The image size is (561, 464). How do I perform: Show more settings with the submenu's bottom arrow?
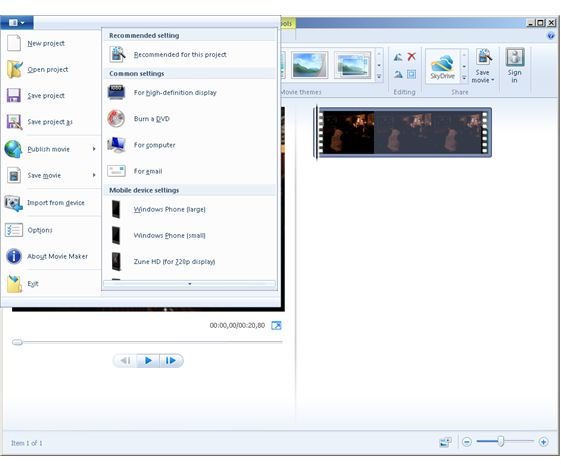click(x=190, y=284)
